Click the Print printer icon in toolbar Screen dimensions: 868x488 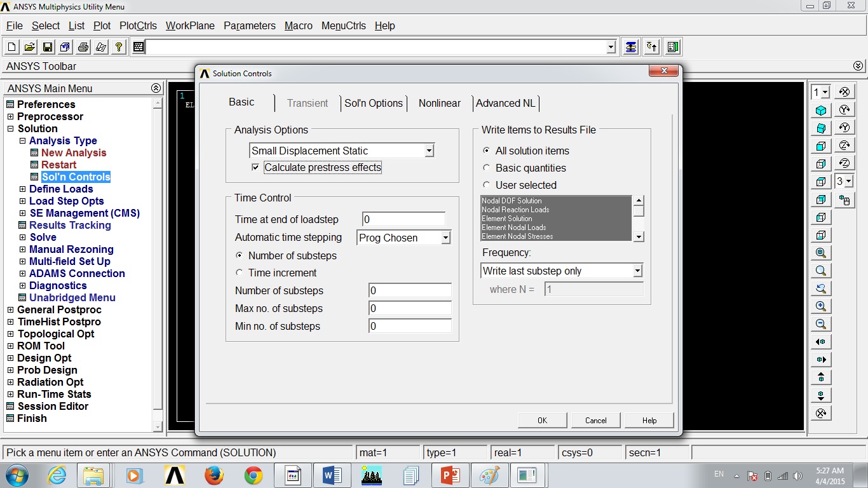(x=83, y=47)
